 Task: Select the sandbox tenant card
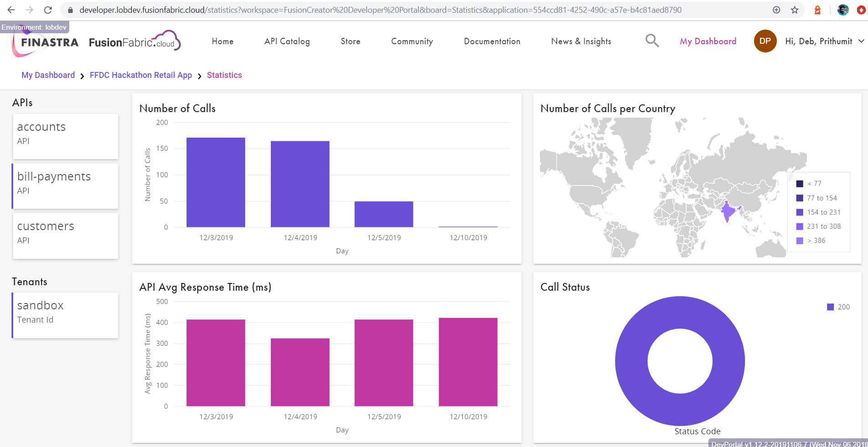pos(65,315)
